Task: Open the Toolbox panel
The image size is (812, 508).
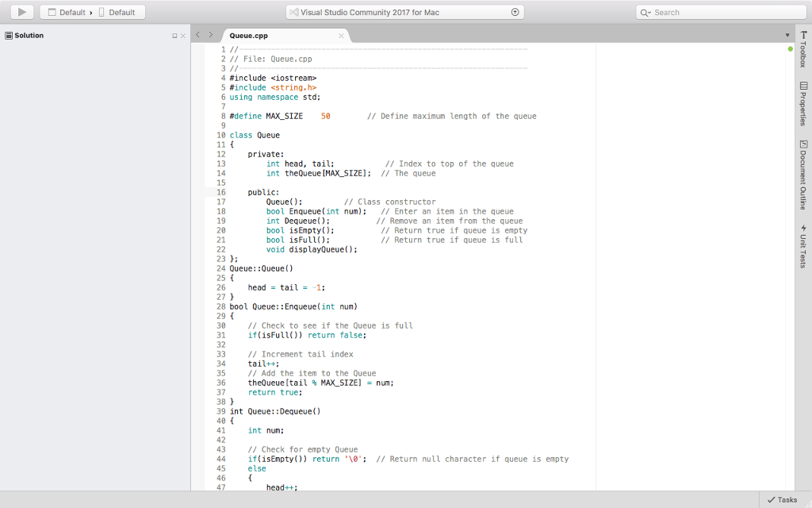Action: (x=804, y=51)
